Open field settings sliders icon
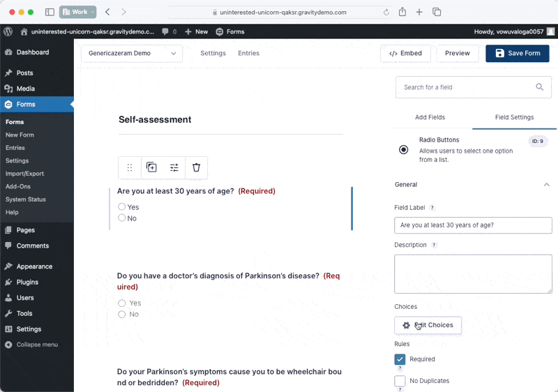558x392 pixels. coord(174,167)
